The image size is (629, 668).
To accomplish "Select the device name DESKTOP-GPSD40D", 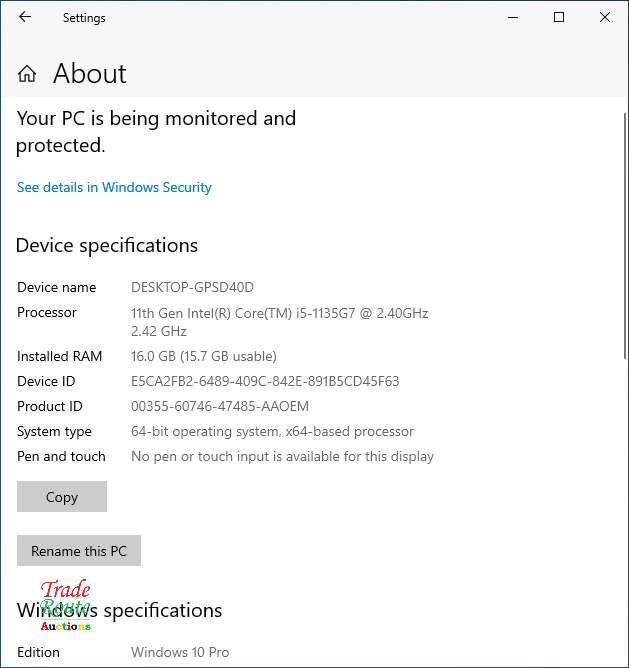I will pyautogui.click(x=193, y=287).
